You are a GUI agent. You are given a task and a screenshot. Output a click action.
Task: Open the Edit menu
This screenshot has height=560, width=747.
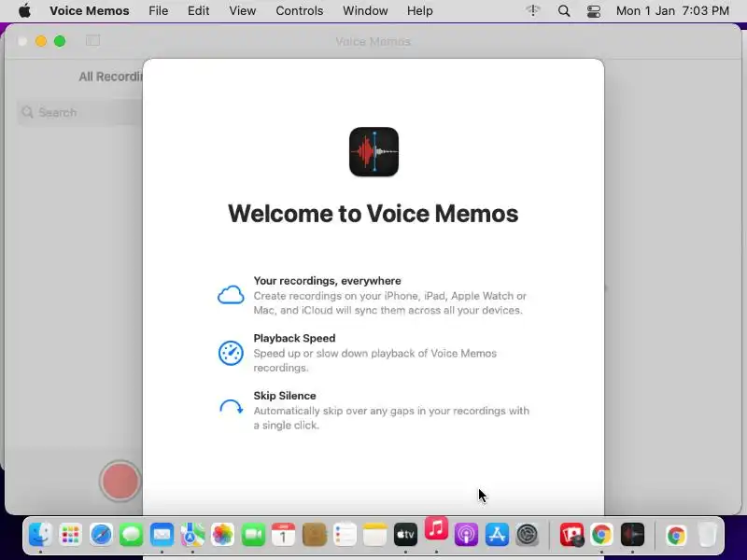198,10
